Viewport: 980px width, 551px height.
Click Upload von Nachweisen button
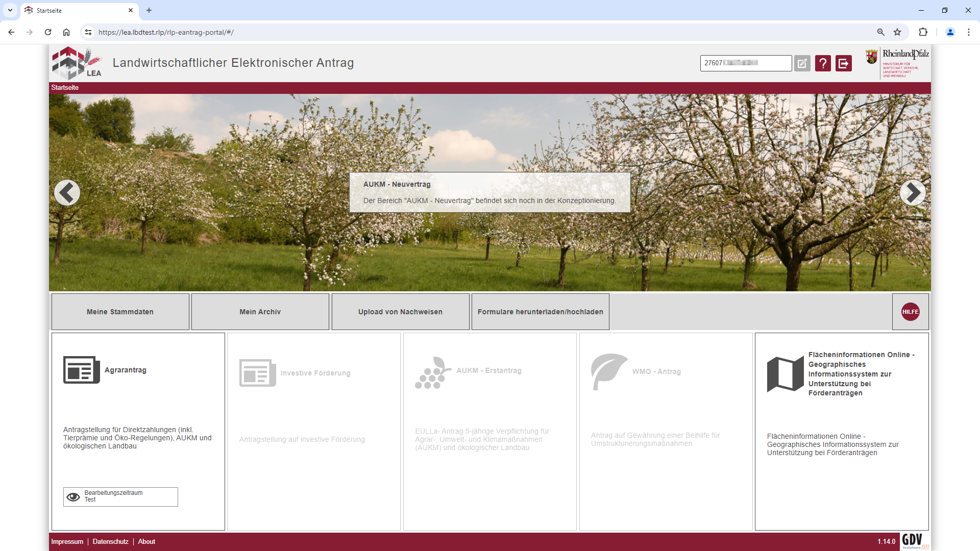coord(400,312)
